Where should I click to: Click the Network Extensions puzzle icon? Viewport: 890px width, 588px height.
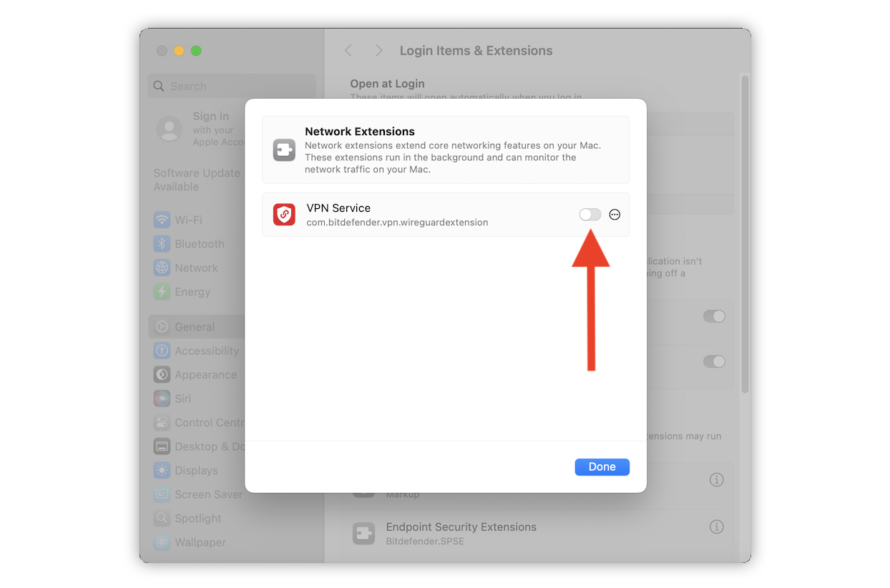click(284, 150)
